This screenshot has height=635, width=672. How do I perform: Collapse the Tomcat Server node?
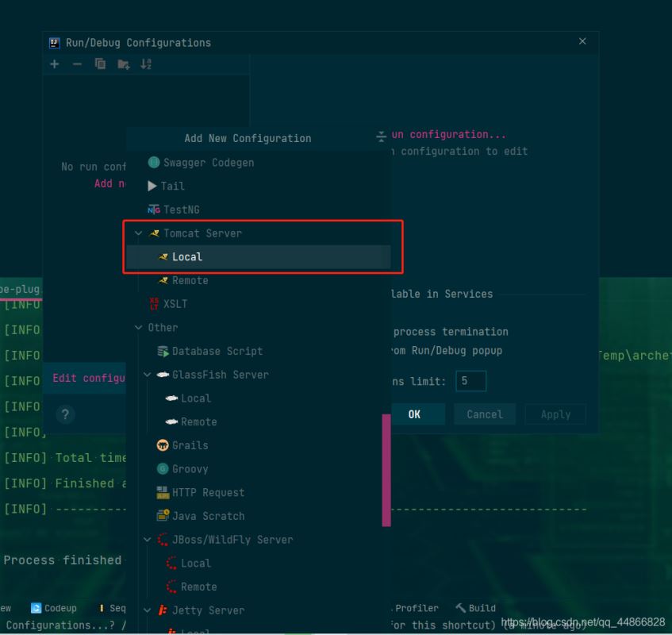[138, 233]
